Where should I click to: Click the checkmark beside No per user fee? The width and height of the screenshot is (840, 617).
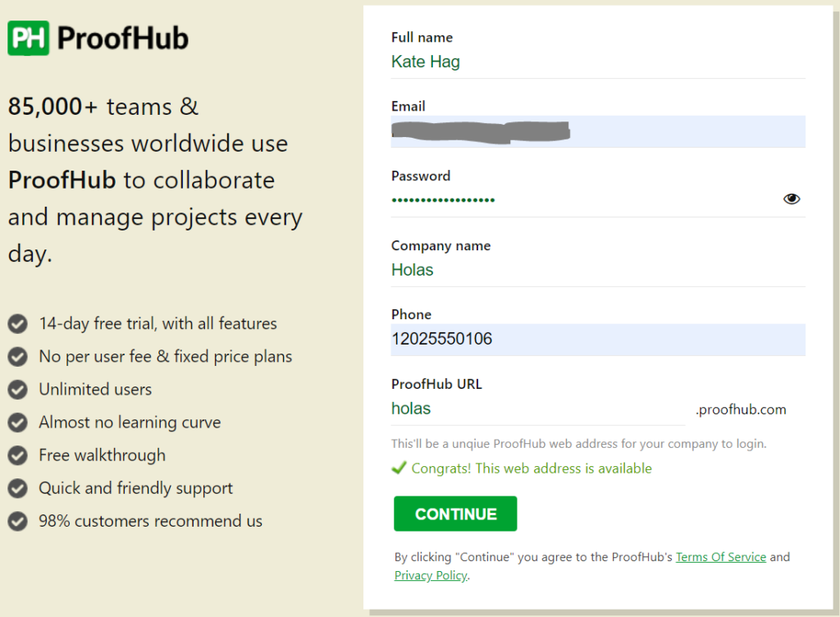(x=18, y=357)
